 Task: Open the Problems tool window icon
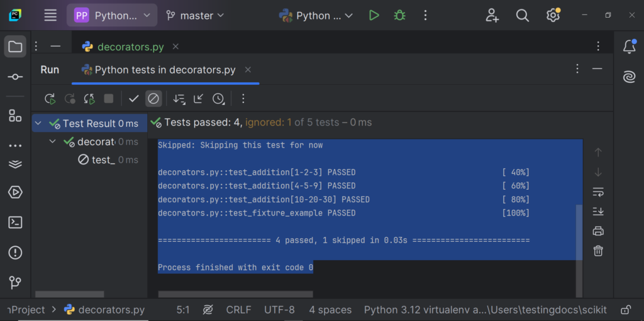pyautogui.click(x=15, y=253)
